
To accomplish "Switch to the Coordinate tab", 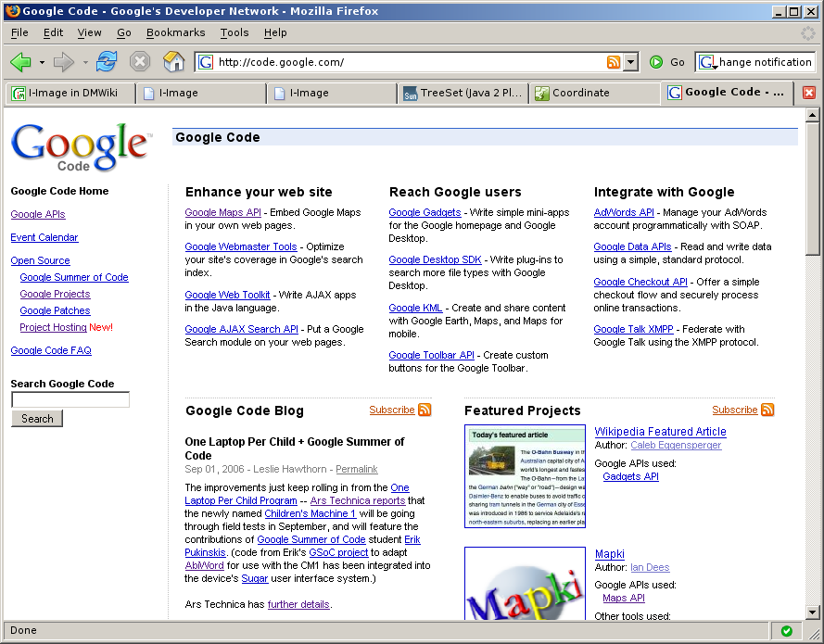I will tap(594, 93).
